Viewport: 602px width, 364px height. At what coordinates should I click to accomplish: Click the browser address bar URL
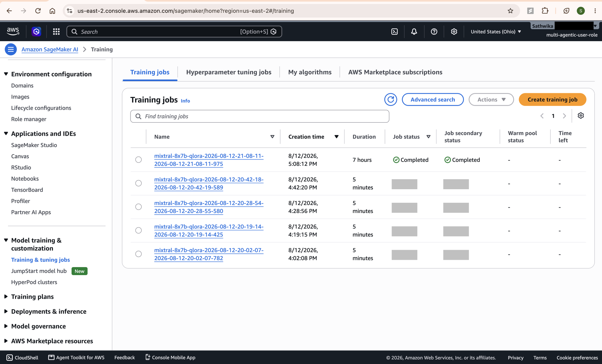tap(186, 11)
